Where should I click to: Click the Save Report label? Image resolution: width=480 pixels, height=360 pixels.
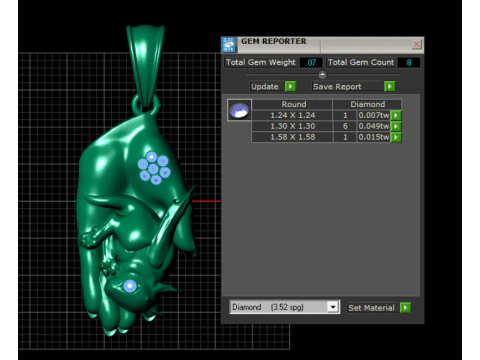pyautogui.click(x=337, y=87)
